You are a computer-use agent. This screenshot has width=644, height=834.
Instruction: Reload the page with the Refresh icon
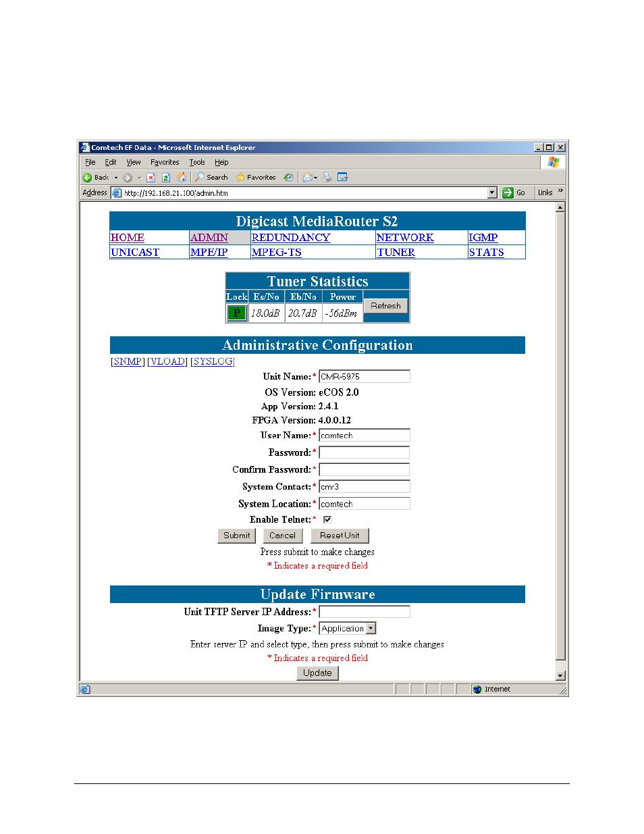pyautogui.click(x=166, y=178)
